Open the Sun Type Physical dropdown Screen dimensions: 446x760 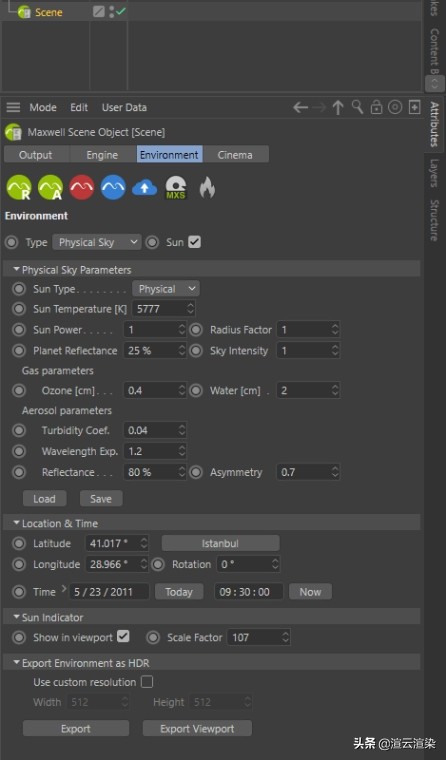[x=166, y=289]
